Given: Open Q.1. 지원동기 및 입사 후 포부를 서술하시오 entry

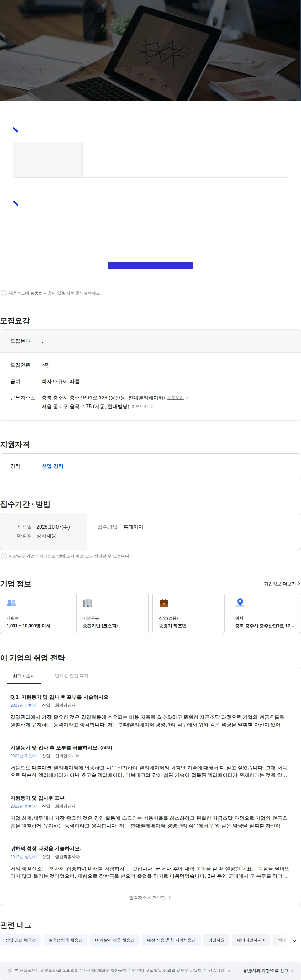Looking at the screenshot, I should pyautogui.click(x=59, y=697).
